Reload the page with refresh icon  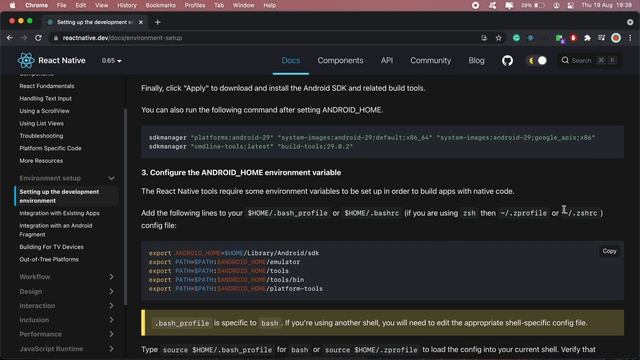[x=38, y=38]
